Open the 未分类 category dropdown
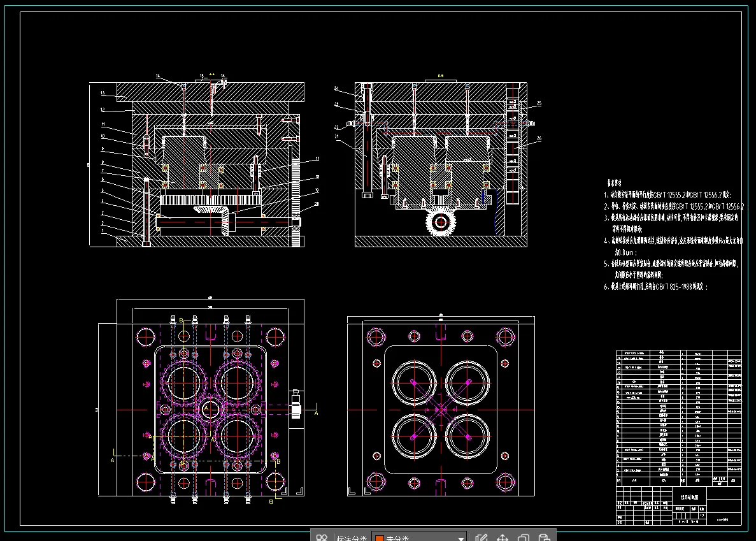This screenshot has width=756, height=541. [x=418, y=538]
